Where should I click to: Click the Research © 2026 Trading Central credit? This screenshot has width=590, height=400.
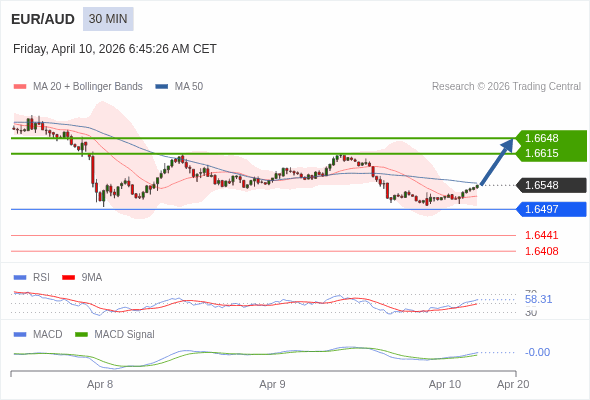pos(506,87)
